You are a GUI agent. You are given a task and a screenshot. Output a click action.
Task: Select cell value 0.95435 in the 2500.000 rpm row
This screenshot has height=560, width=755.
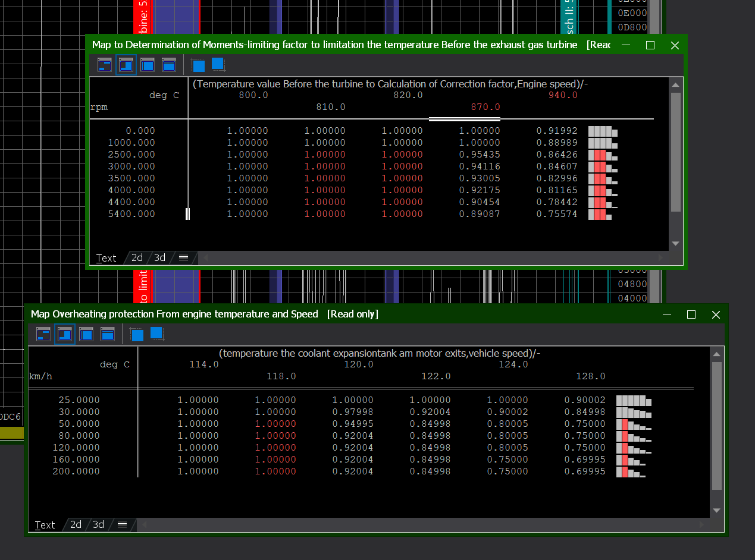point(480,155)
